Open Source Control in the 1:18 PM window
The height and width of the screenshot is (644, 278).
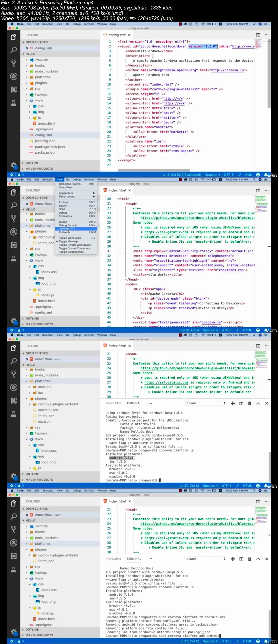[x=14, y=529]
